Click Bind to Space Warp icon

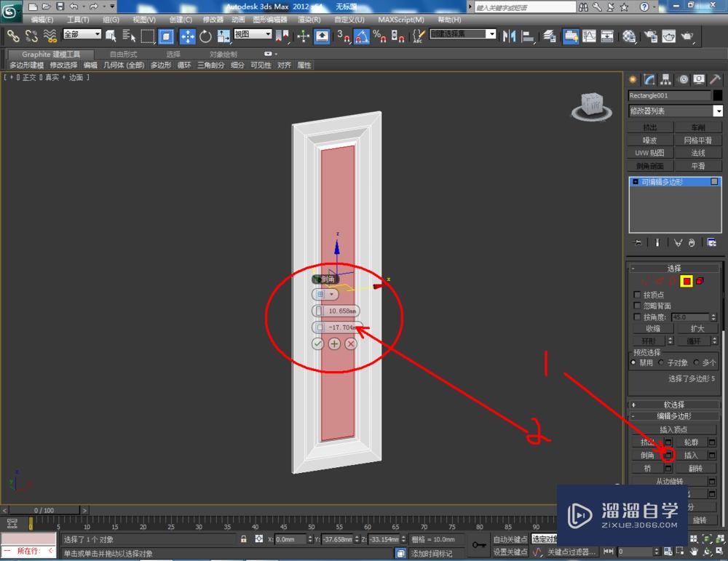[50, 36]
